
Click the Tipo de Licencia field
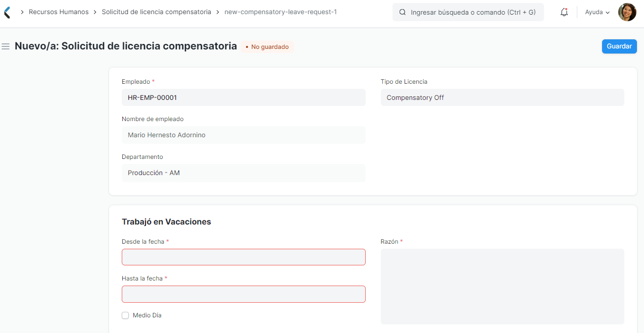coord(502,97)
